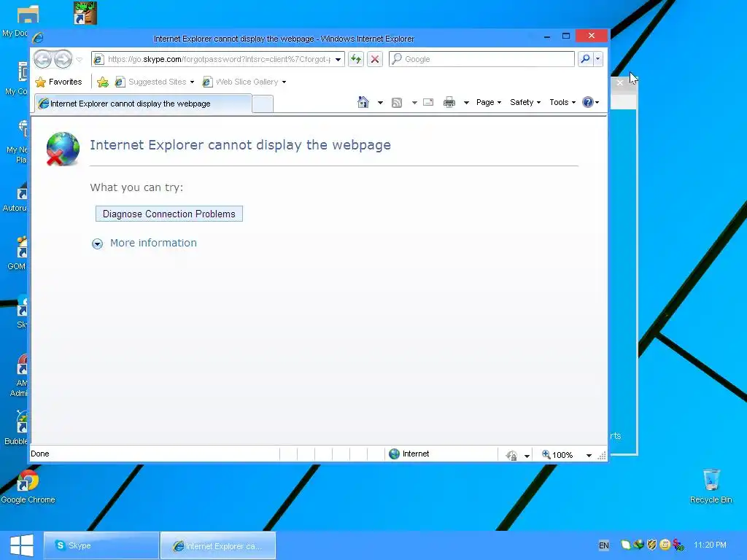Click Diagnose Connection Problems button

169,214
